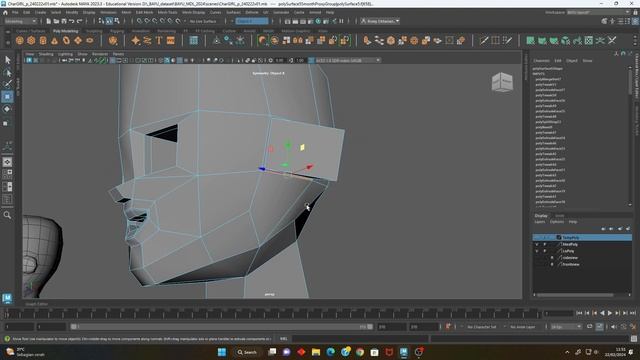Viewport: 640px width, 360px height.
Task: Create a polygon cone from the shelf
Action: pyautogui.click(x=54, y=40)
